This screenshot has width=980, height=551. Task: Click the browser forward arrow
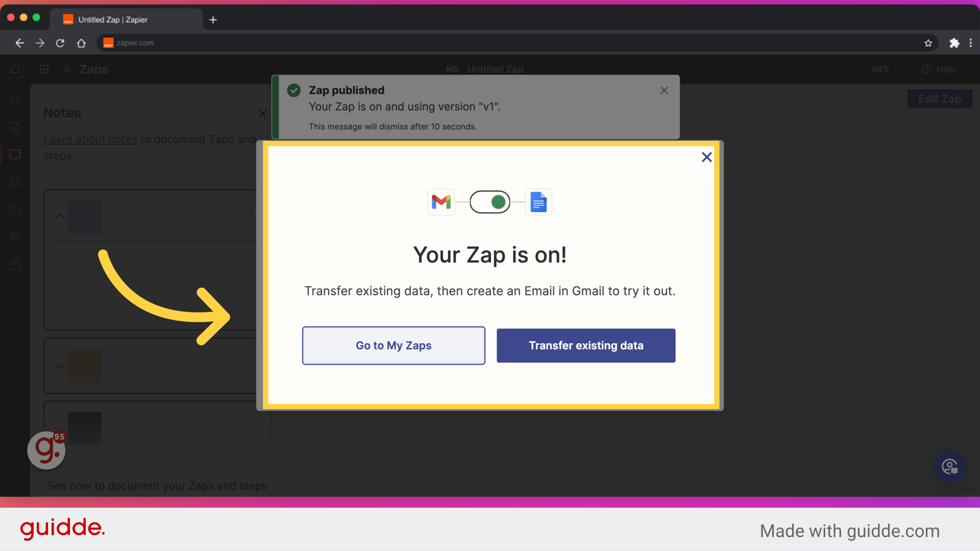click(x=40, y=43)
